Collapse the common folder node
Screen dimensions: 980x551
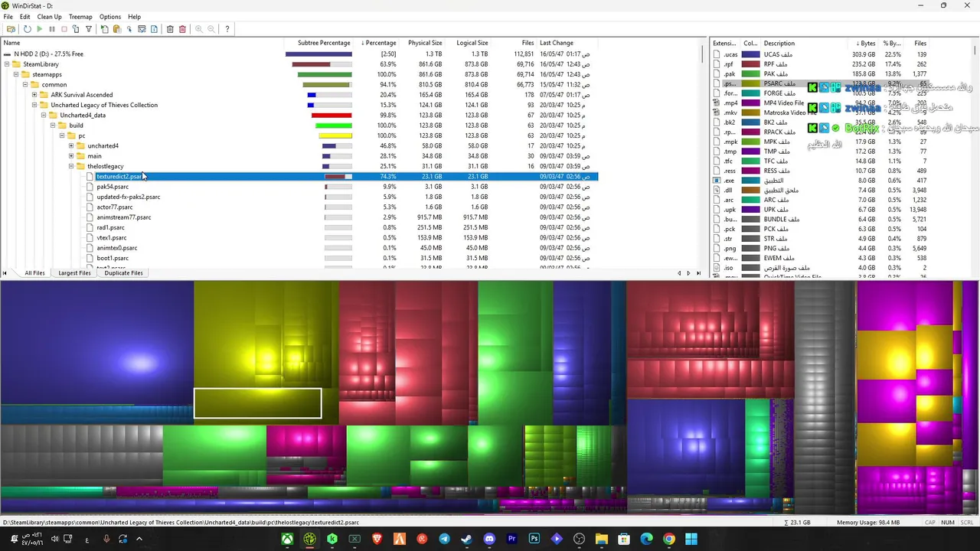coord(24,84)
